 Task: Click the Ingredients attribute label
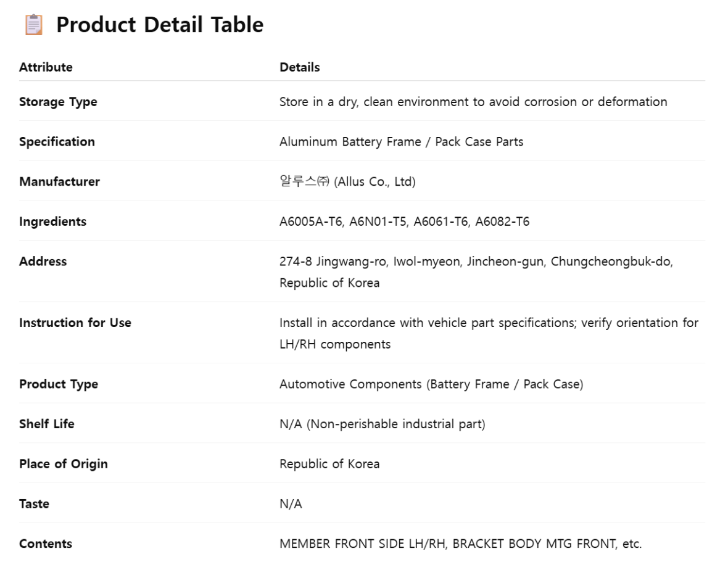(52, 221)
